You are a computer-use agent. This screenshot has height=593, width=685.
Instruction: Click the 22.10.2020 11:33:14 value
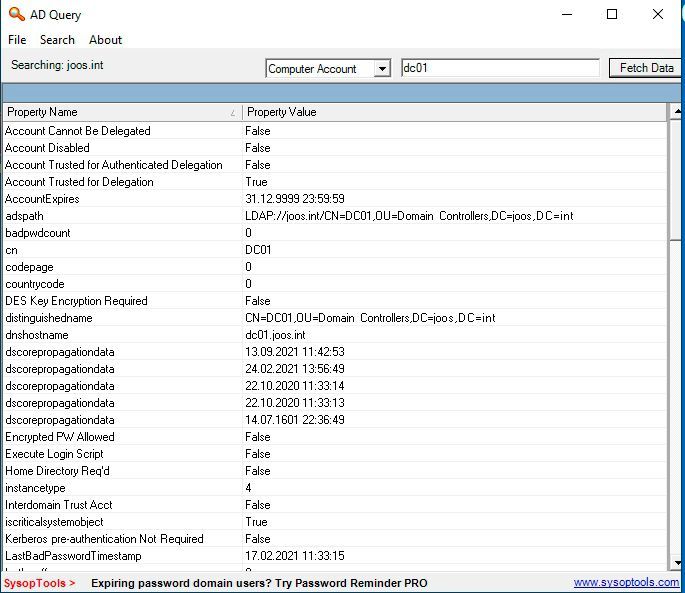(x=295, y=386)
